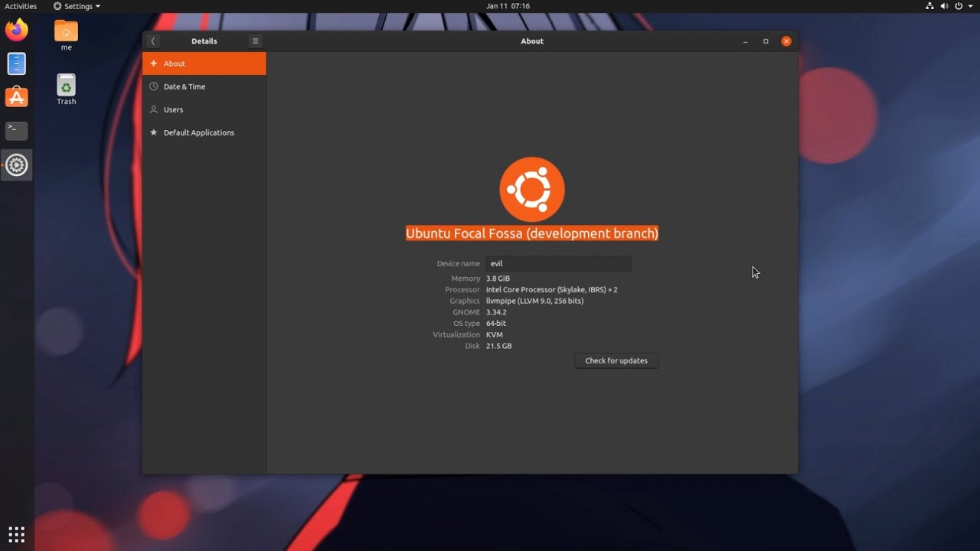Viewport: 980px width, 551px height.
Task: Expand the system menu arrow
Action: (x=970, y=6)
